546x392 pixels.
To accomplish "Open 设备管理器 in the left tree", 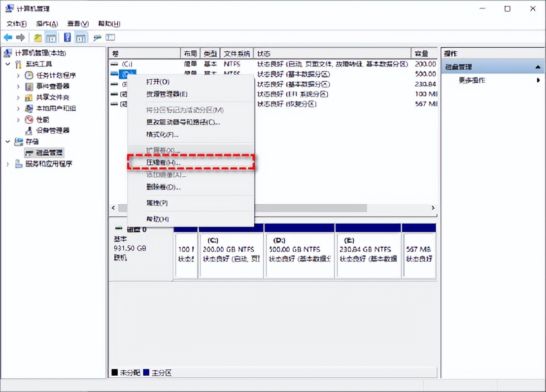I will click(53, 131).
